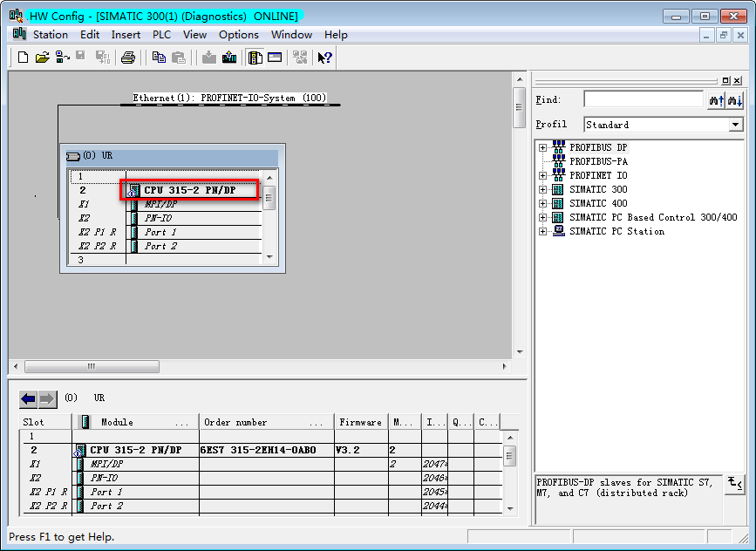Click the New station toolbar icon
The width and height of the screenshot is (756, 551).
coord(23,58)
